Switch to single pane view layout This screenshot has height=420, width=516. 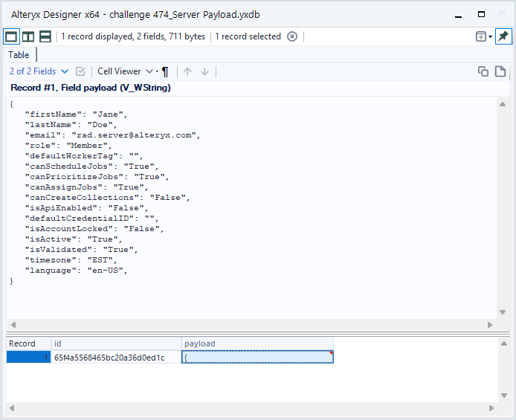pyautogui.click(x=11, y=36)
